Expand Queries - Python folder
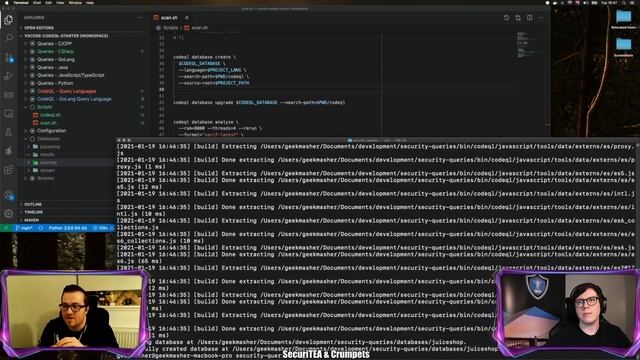Image resolution: width=640 pixels, height=360 pixels. tap(84, 83)
